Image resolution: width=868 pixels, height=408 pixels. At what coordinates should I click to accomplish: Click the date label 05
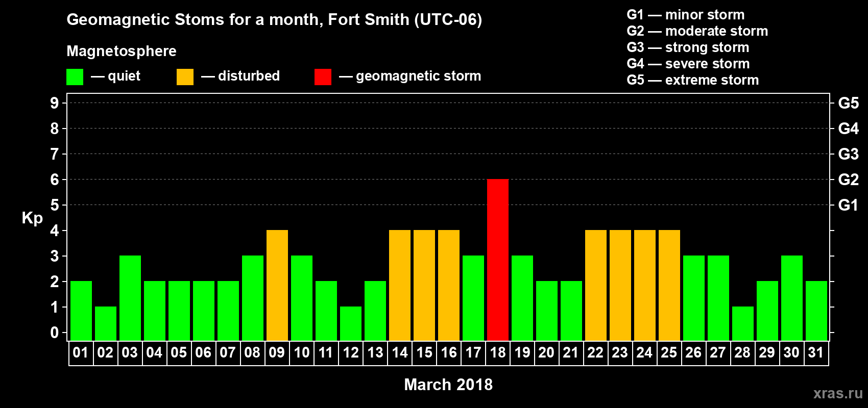(179, 353)
